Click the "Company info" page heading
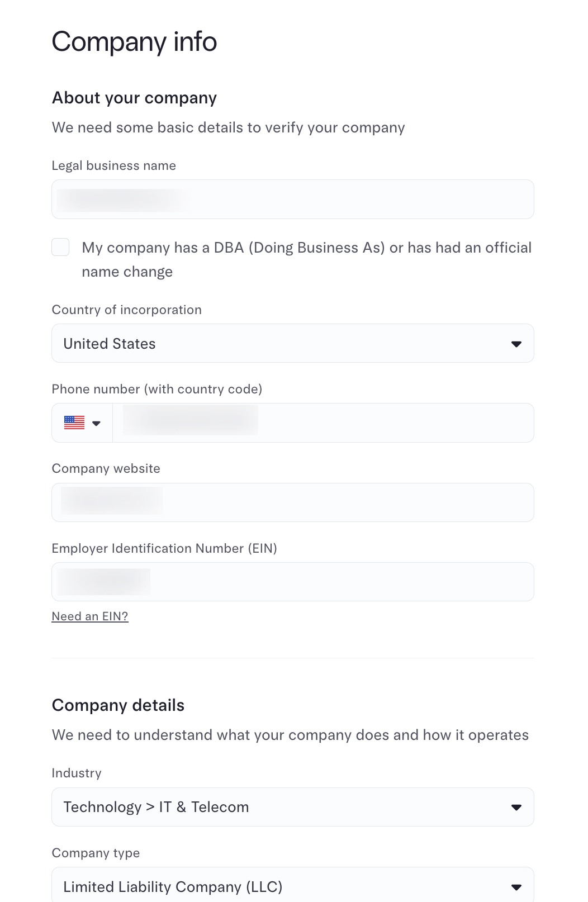 [134, 42]
